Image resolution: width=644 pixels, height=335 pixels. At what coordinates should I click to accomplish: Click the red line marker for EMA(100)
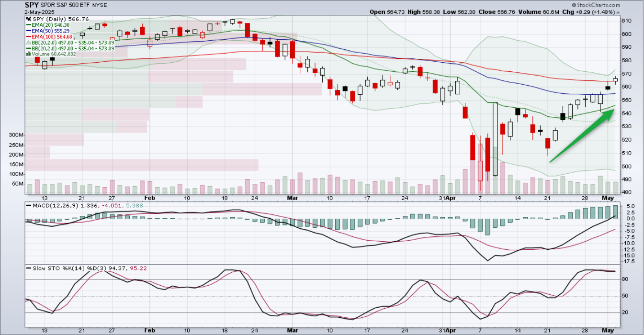point(29,36)
